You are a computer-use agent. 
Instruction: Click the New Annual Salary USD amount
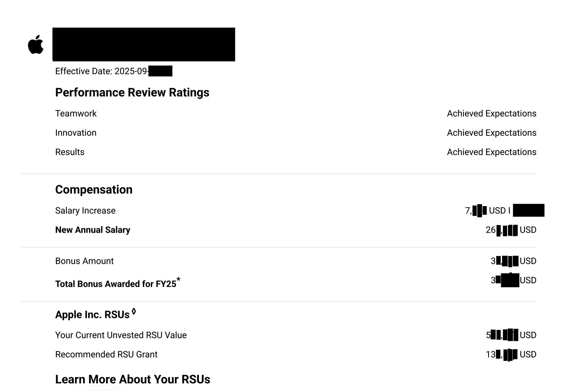(x=511, y=230)
